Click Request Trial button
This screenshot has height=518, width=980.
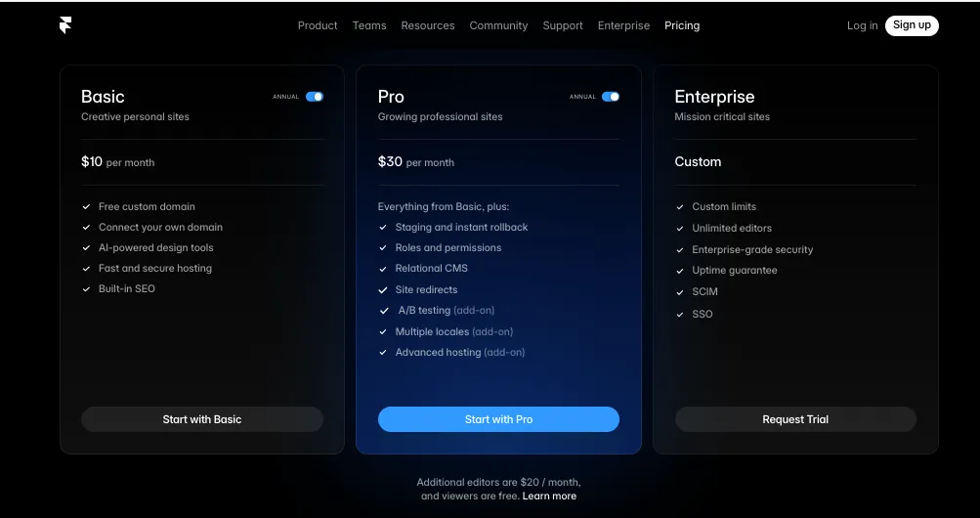tap(795, 419)
